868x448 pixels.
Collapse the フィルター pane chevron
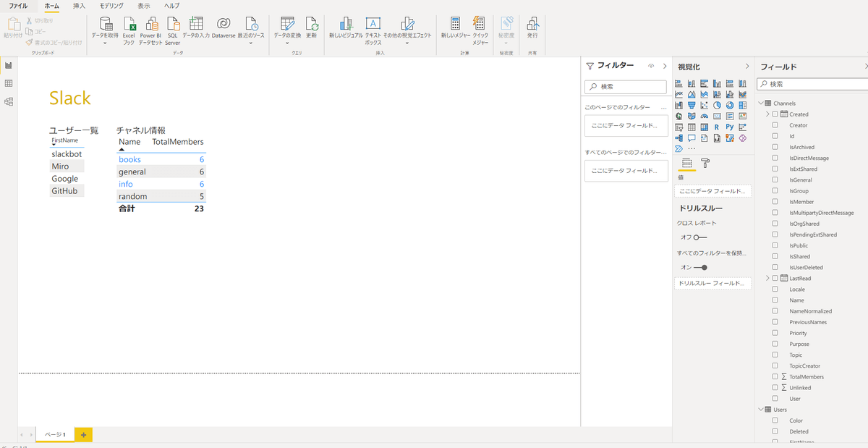pyautogui.click(x=664, y=66)
